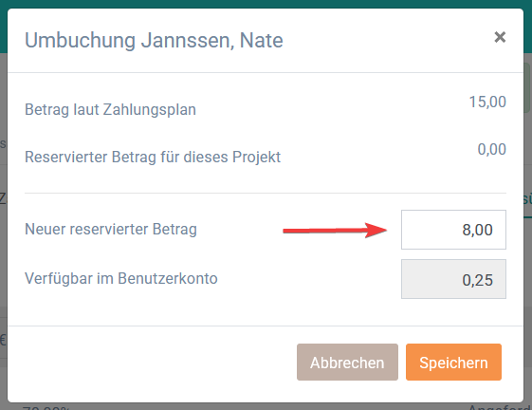This screenshot has height=410, width=532.
Task: Click the dialog title Umbuchung Jannssen, Nate
Action: point(154,41)
